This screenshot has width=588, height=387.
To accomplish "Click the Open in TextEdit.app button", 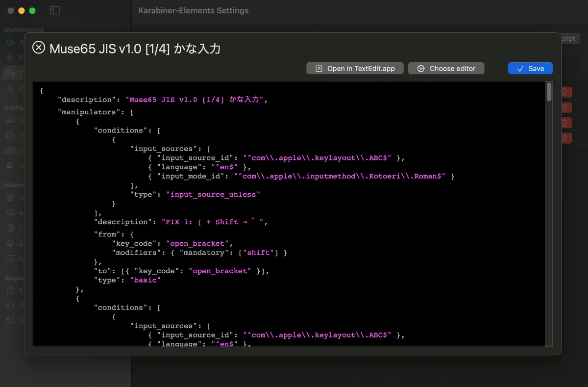I will [x=355, y=69].
